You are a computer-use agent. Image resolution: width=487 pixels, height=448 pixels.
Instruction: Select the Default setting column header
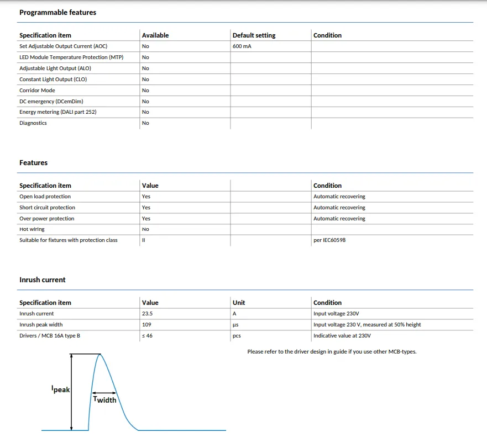tap(254, 35)
